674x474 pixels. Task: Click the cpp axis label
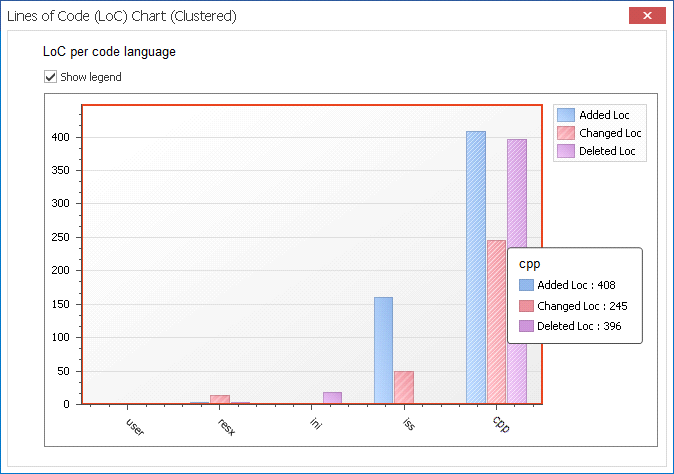click(x=499, y=424)
